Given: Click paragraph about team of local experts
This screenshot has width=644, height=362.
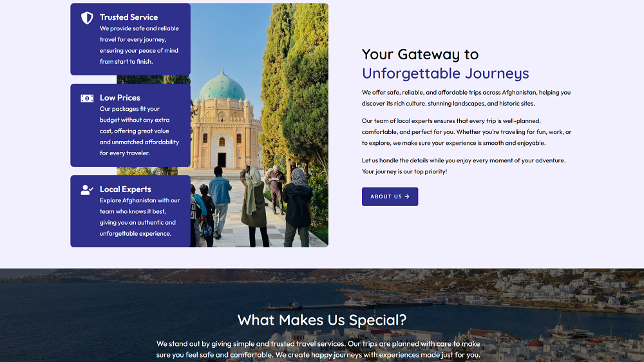Looking at the screenshot, I should click(x=466, y=132).
